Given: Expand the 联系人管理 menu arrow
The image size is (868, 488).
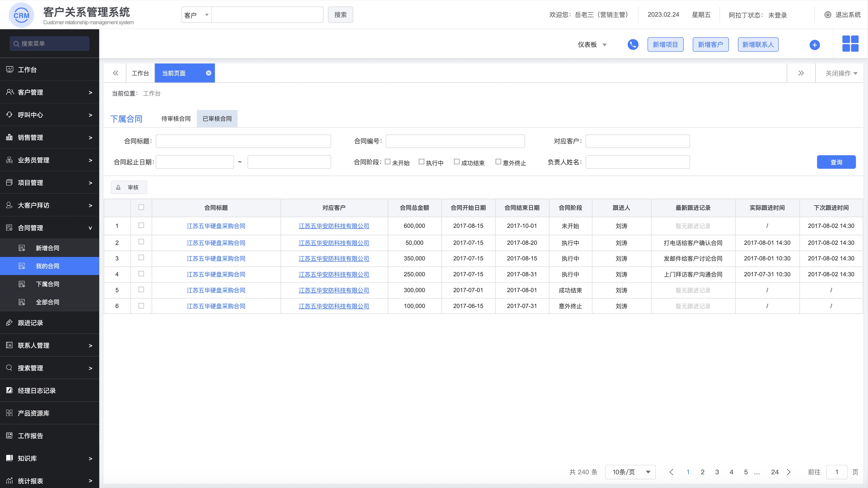Looking at the screenshot, I should 90,345.
